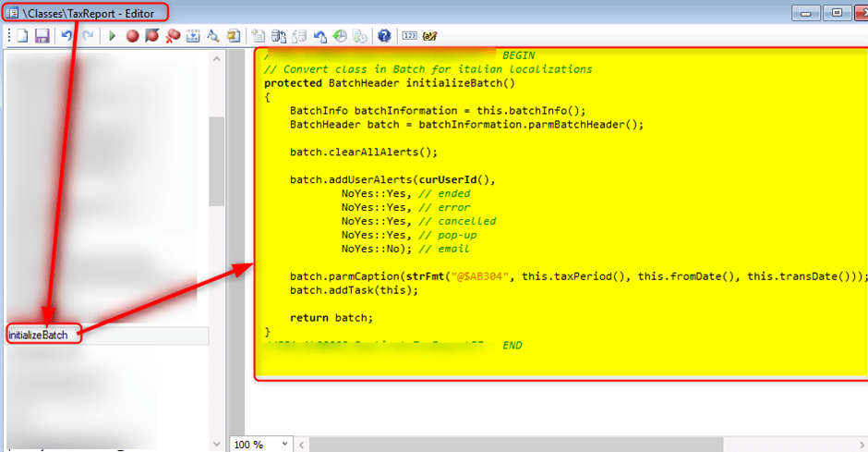This screenshot has width=868, height=452.
Task: Click the method list scroll down arrow
Action: tap(217, 444)
